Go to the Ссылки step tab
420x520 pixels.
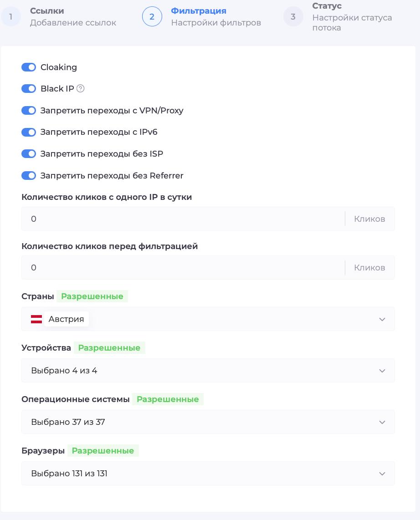point(63,16)
